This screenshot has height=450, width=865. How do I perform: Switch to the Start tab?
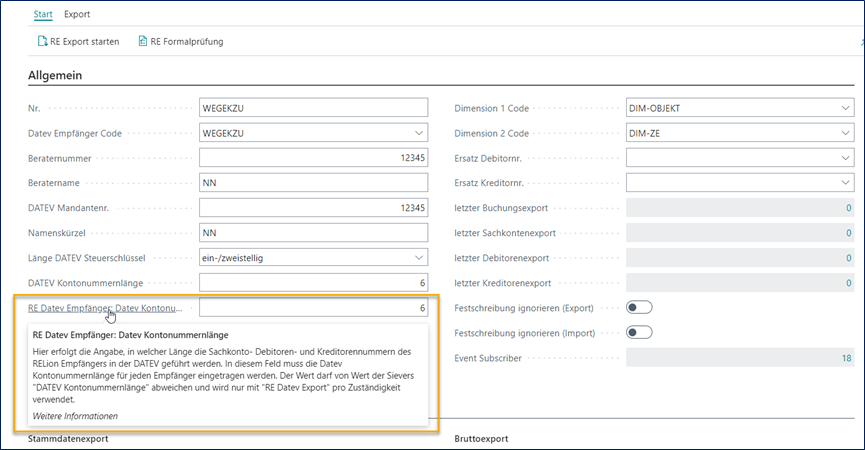42,14
